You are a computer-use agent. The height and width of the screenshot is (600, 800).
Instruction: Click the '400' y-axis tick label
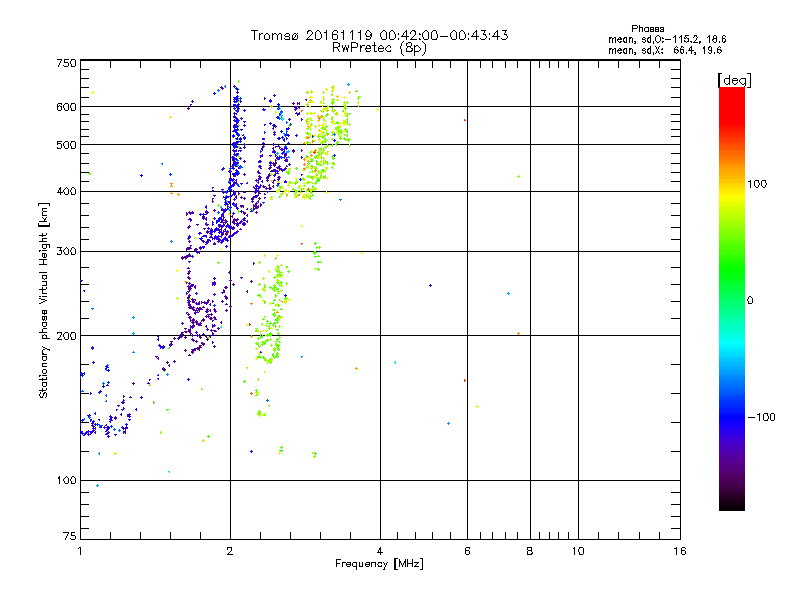(66, 192)
